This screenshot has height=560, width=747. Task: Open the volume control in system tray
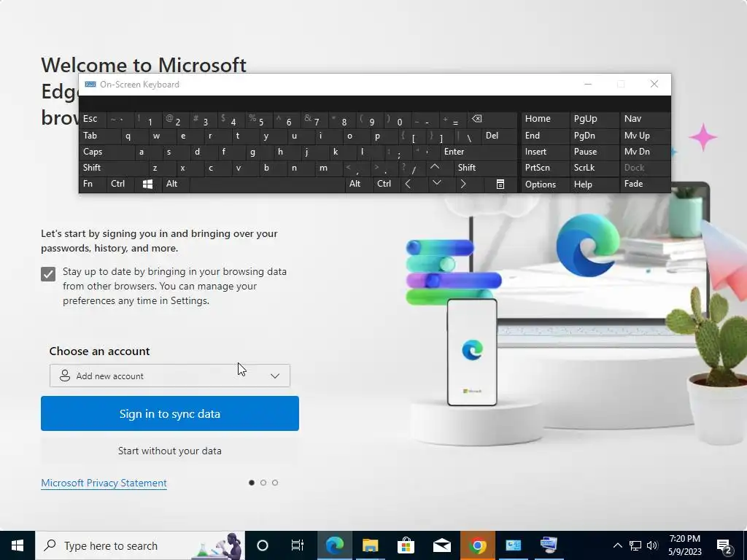pyautogui.click(x=652, y=545)
